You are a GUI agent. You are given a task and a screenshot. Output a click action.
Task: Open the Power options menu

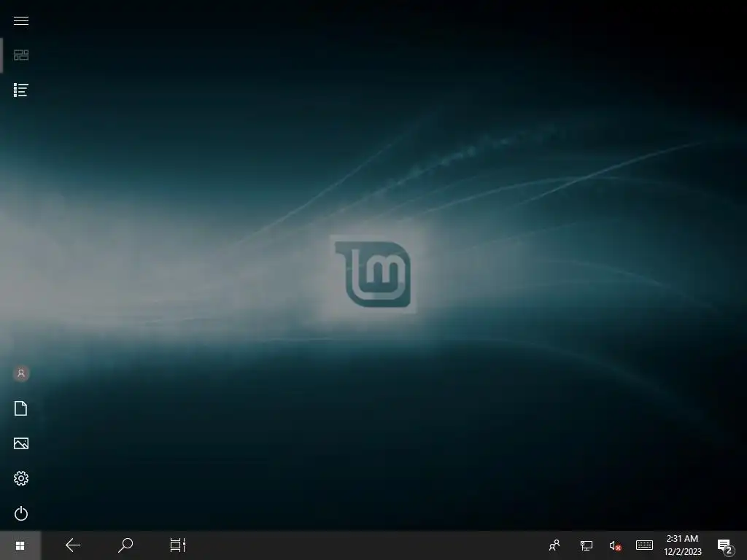(21, 513)
